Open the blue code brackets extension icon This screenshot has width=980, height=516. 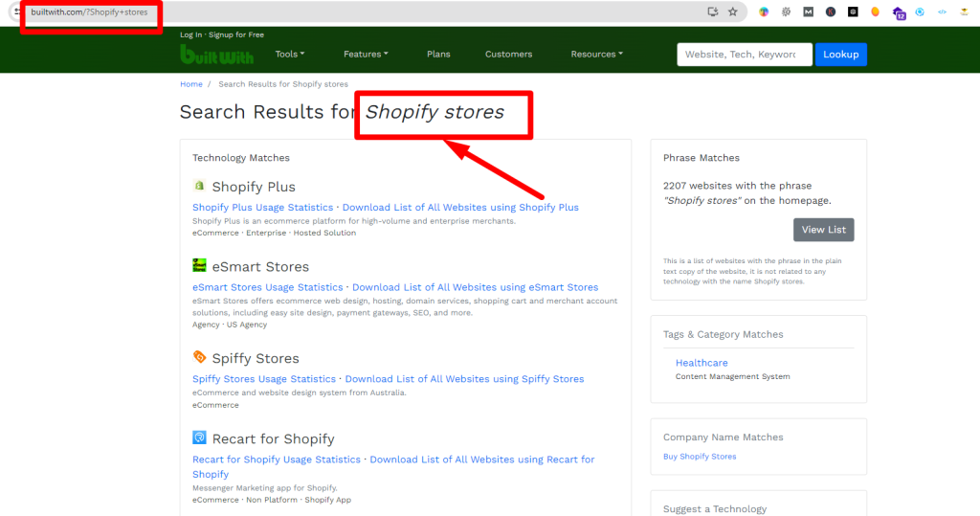(942, 11)
